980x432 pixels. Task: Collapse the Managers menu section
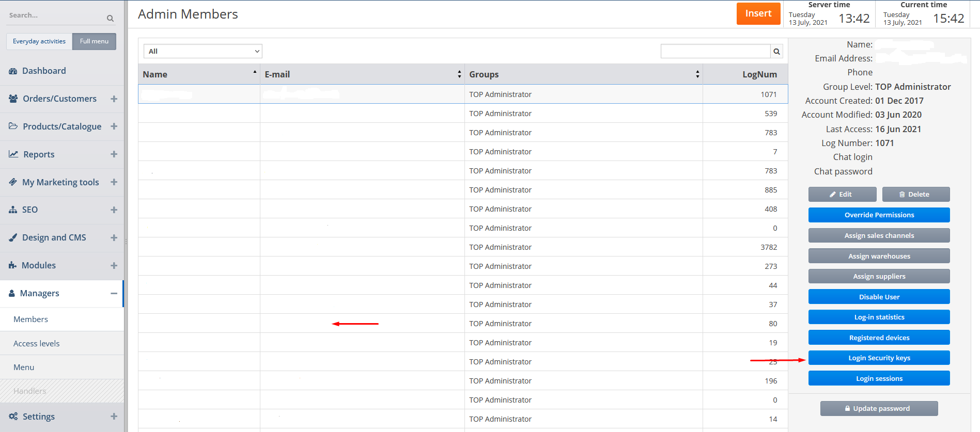coord(114,293)
